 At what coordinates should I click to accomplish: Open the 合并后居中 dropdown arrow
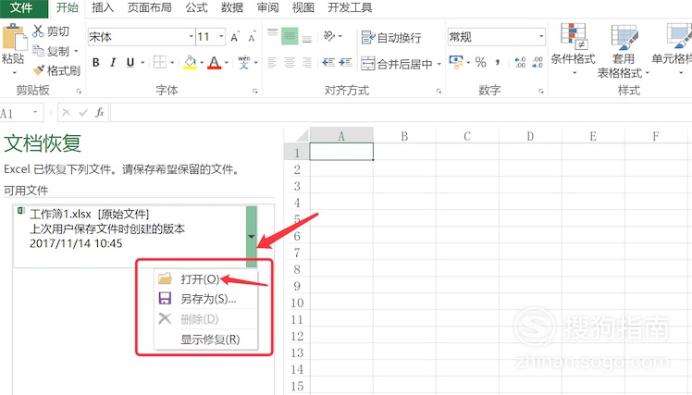click(x=439, y=64)
